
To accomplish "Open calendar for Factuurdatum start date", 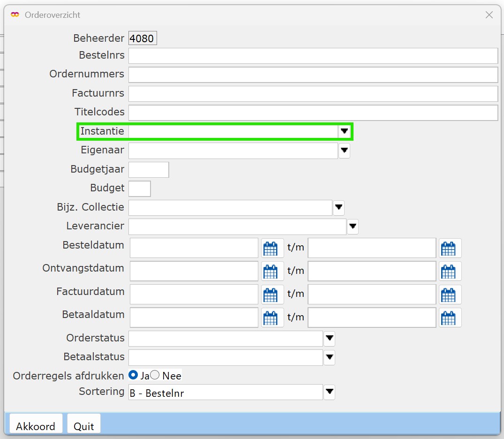I will [271, 294].
